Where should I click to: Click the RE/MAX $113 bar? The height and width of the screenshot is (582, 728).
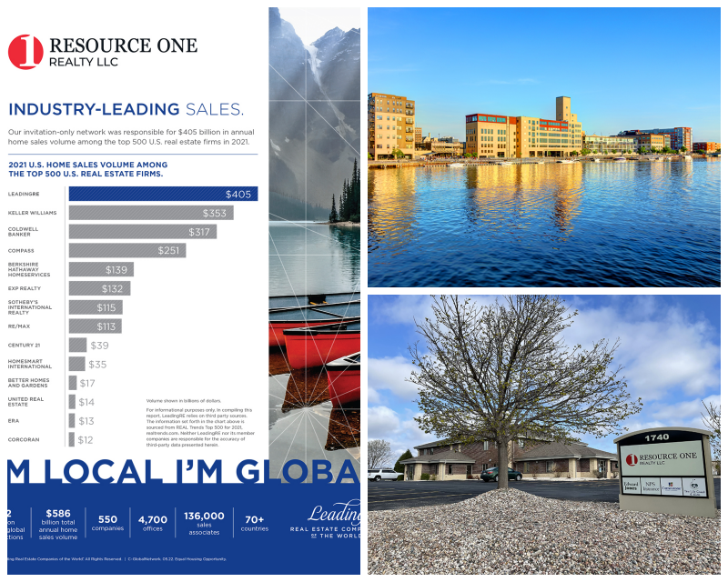[96, 326]
